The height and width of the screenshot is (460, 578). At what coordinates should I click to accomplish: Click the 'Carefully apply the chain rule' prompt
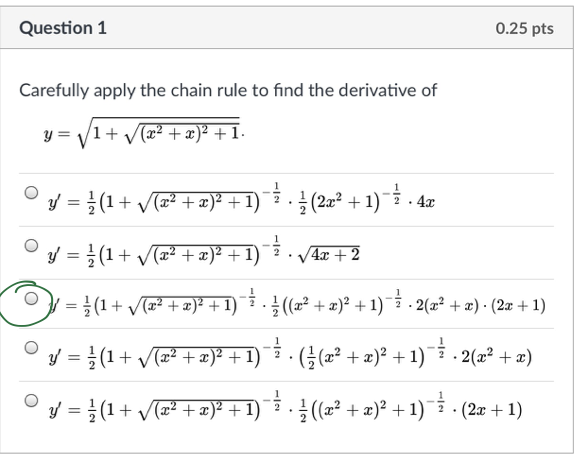(228, 90)
